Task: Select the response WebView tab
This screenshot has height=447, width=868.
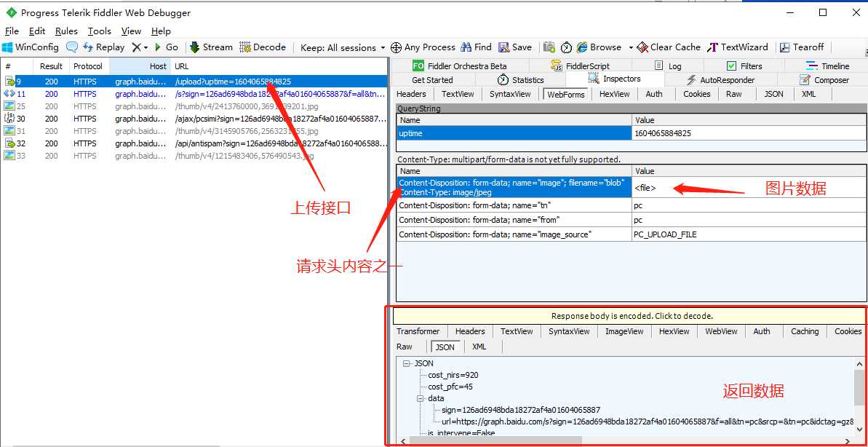Action: (721, 331)
